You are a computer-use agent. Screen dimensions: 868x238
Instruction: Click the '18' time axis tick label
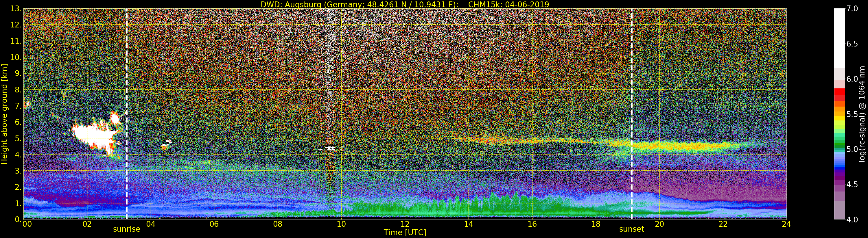click(x=596, y=224)
